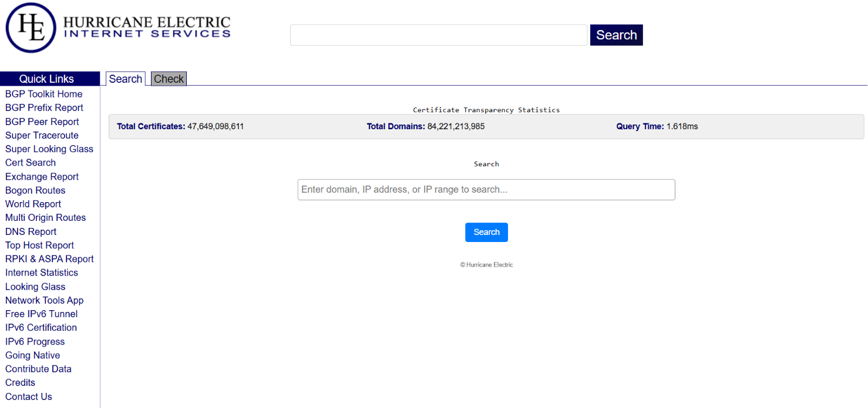
Task: Open Top Host Report link
Action: pos(39,245)
